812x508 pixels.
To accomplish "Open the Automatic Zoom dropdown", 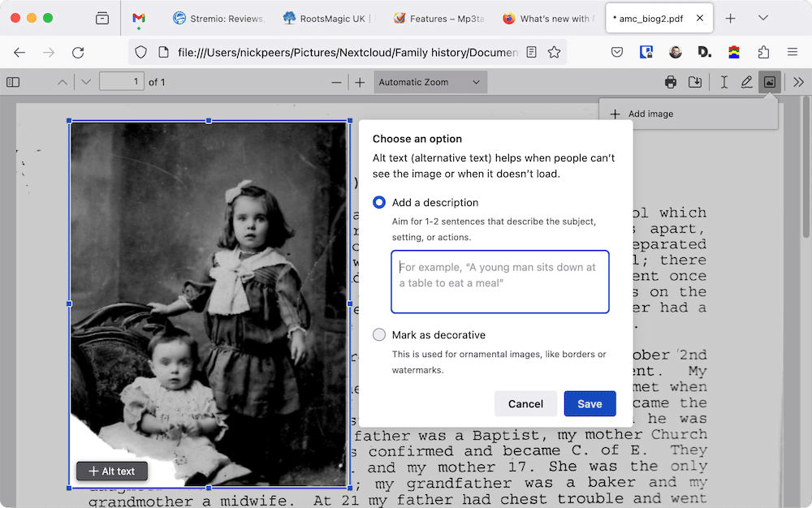I will (430, 81).
